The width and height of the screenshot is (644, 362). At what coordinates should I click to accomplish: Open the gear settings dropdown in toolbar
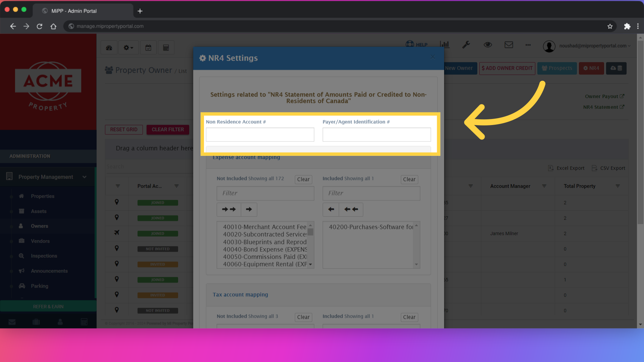[x=128, y=48]
